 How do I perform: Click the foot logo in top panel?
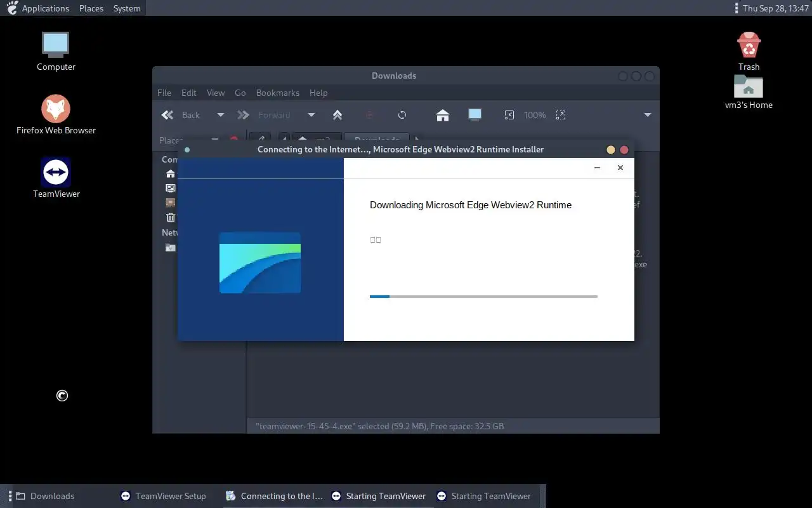(x=11, y=8)
